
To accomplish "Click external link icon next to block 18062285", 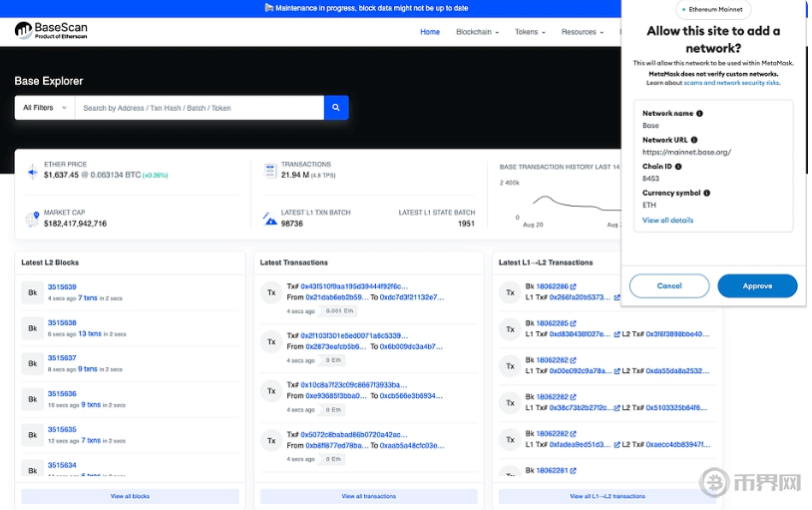I will [573, 323].
